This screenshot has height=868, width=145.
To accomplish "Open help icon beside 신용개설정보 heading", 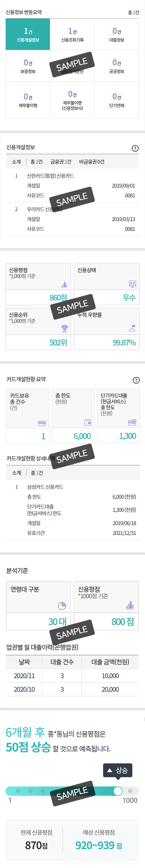I will pyautogui.click(x=135, y=148).
